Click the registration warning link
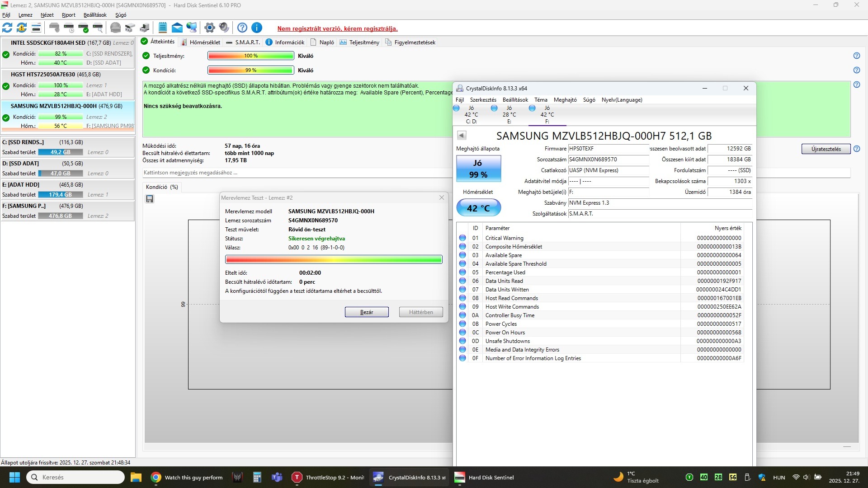The height and width of the screenshot is (488, 868). [337, 28]
